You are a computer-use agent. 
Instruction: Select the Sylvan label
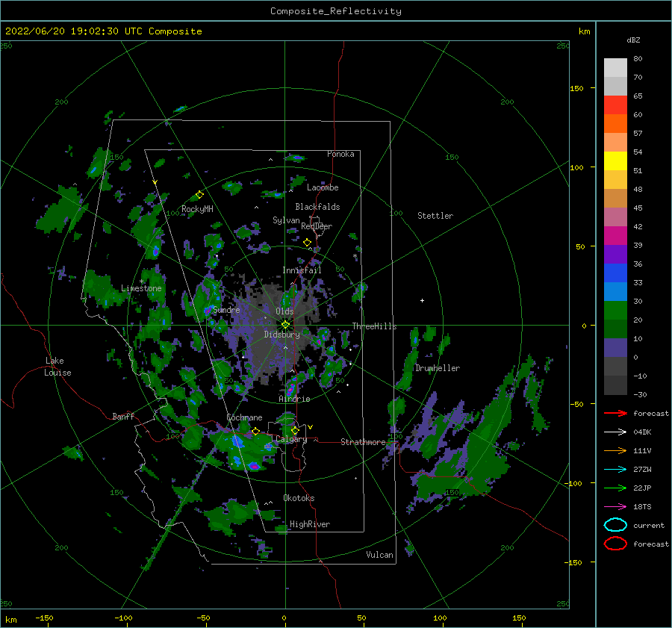point(286,220)
